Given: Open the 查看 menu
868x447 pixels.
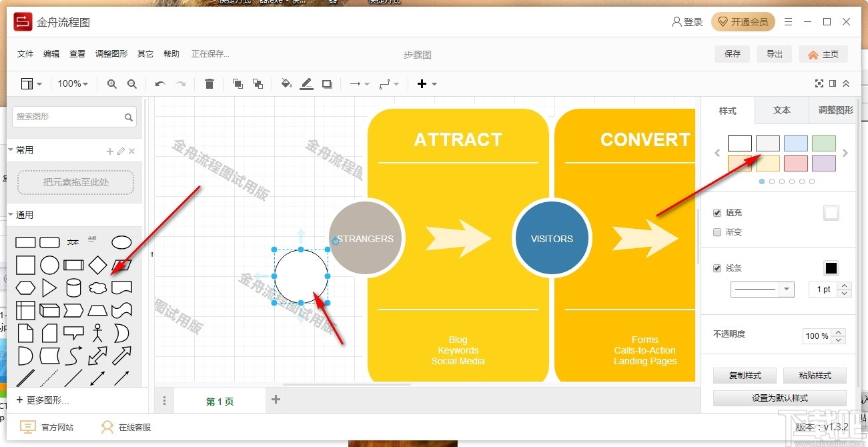Looking at the screenshot, I should tap(77, 54).
